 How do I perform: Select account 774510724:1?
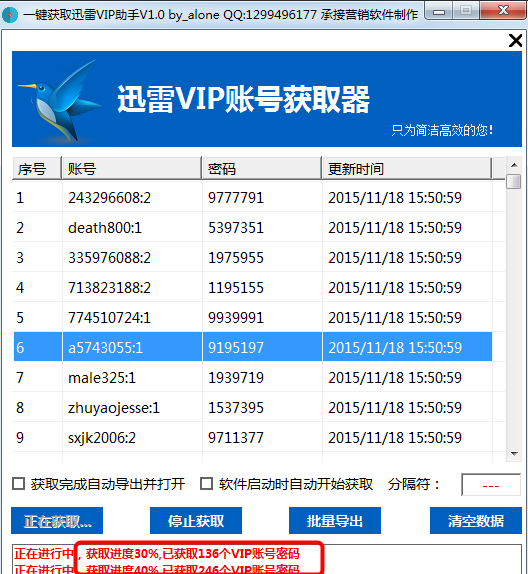(109, 318)
